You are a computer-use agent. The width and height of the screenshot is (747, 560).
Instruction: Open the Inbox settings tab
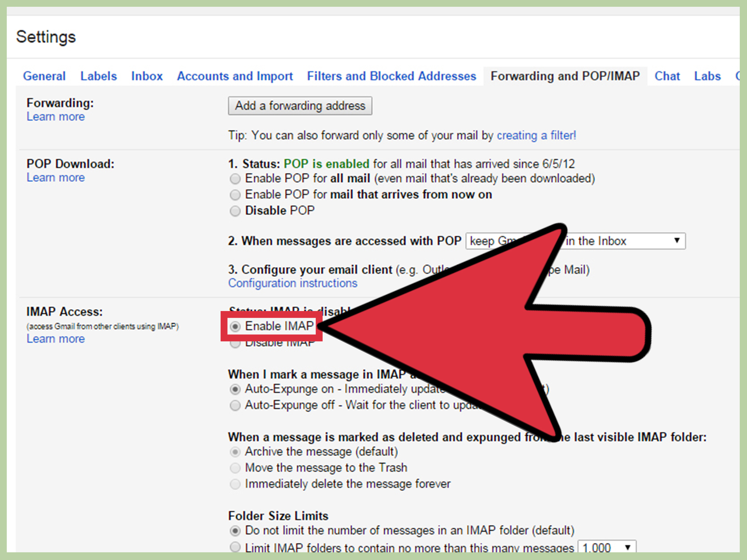pyautogui.click(x=147, y=76)
